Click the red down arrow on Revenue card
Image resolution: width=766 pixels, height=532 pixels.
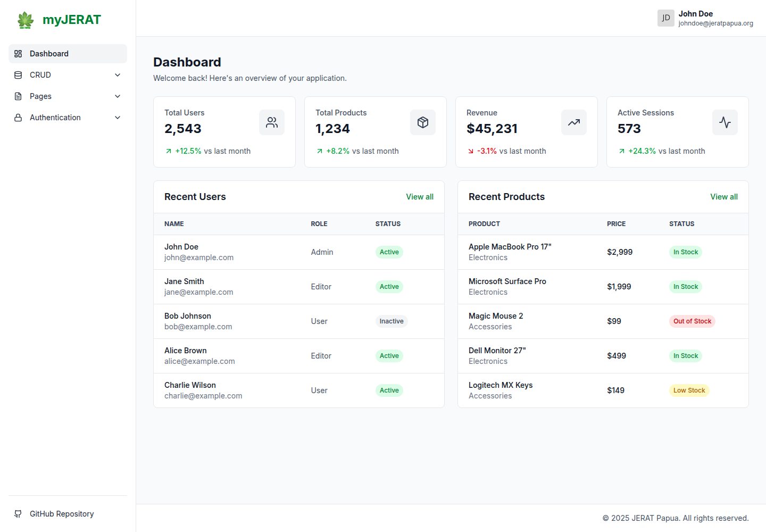[471, 151]
